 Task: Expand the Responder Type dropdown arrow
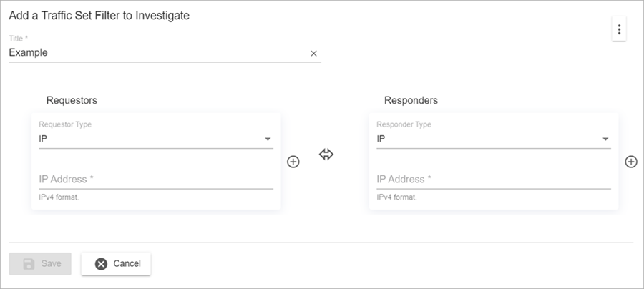pos(605,139)
